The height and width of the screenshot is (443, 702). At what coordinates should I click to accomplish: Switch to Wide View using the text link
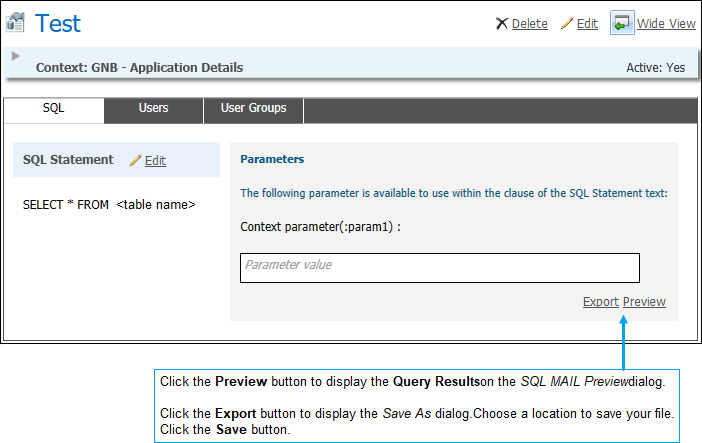(666, 24)
